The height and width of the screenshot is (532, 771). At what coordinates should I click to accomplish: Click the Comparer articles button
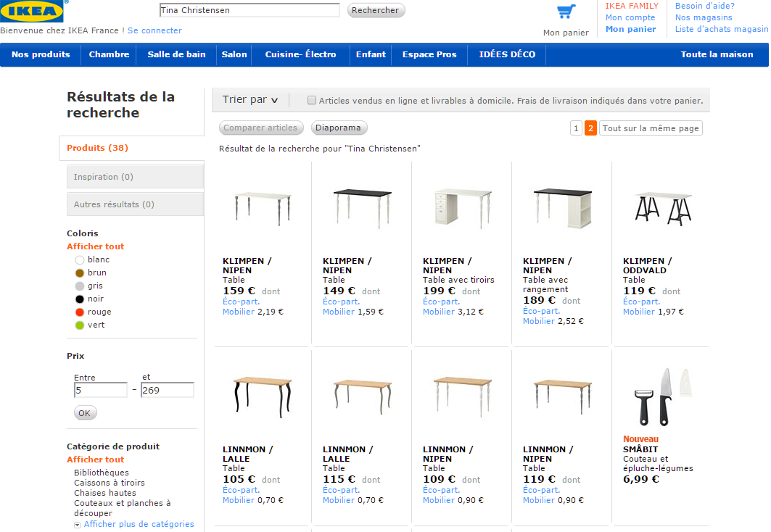[x=260, y=128]
